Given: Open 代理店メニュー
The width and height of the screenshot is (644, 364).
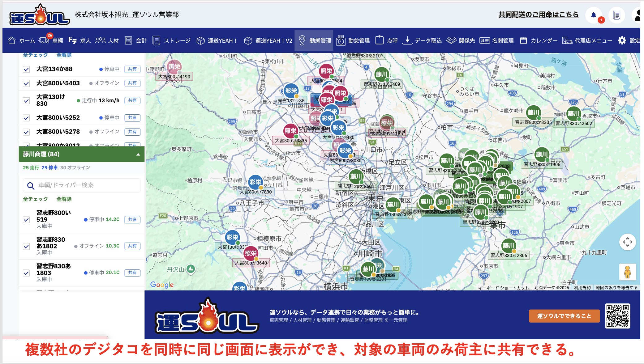Looking at the screenshot, I should click(x=587, y=40).
